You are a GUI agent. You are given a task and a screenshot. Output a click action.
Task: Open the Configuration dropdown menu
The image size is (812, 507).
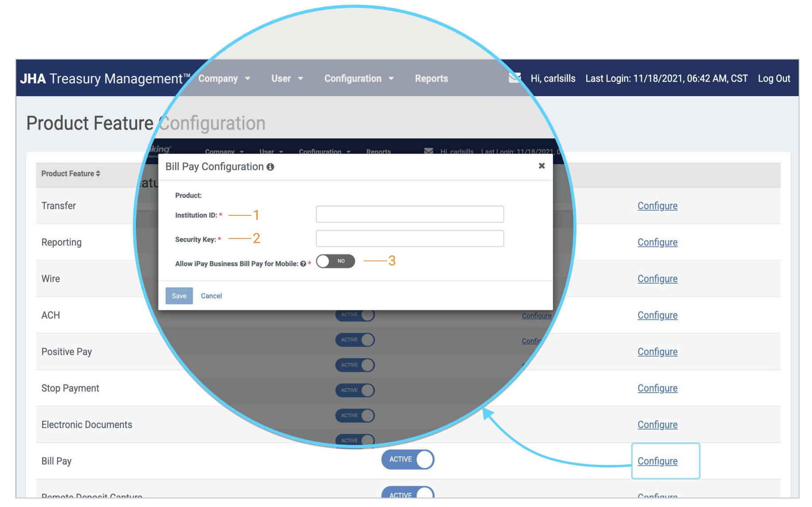pyautogui.click(x=359, y=78)
